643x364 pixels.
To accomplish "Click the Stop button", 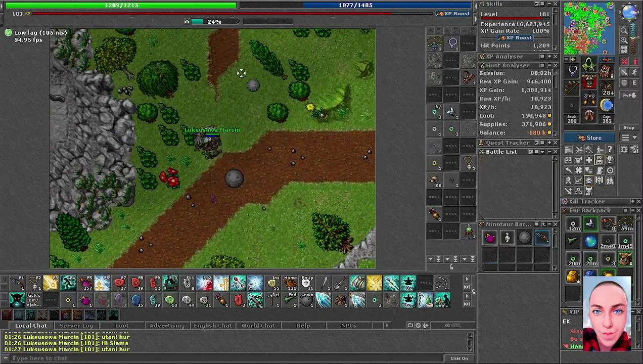I will click(x=629, y=128).
